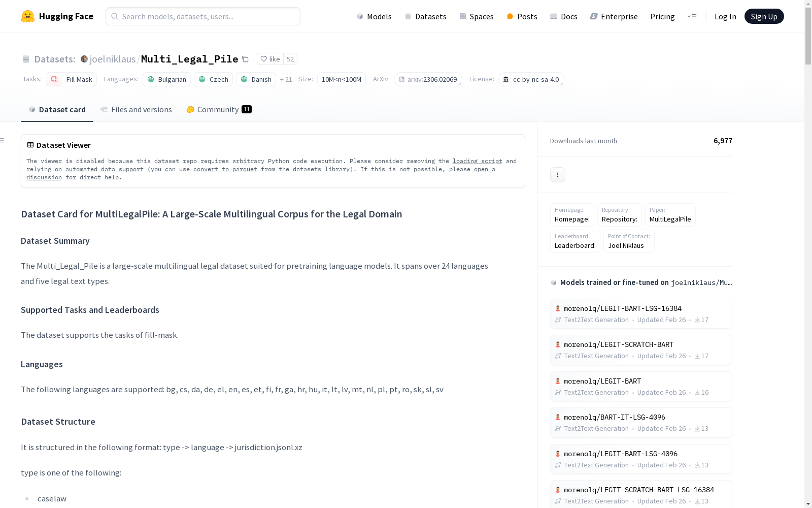Screen dimensions: 812x508
Task: Open the Datasets navigation item
Action: (x=425, y=16)
